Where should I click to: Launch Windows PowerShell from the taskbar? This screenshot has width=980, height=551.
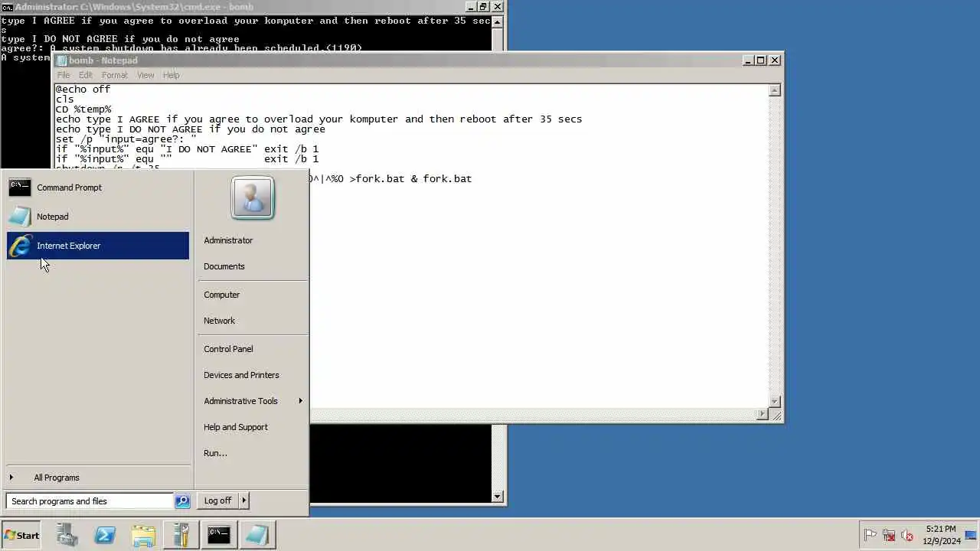pos(105,535)
